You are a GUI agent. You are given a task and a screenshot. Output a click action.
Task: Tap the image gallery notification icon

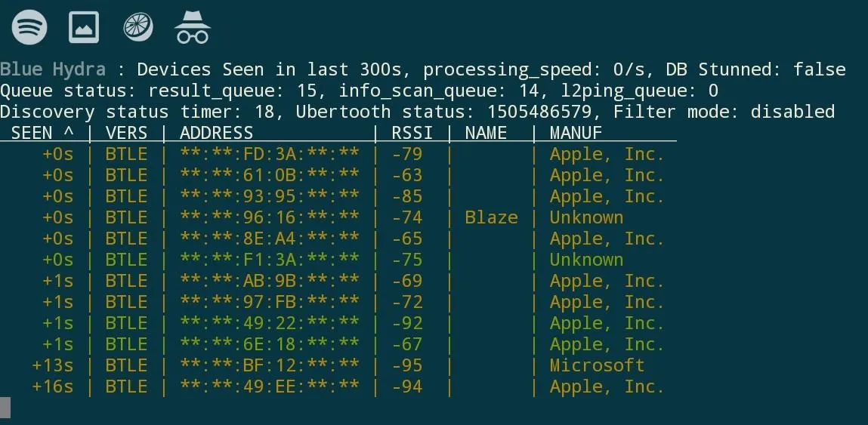(x=84, y=27)
